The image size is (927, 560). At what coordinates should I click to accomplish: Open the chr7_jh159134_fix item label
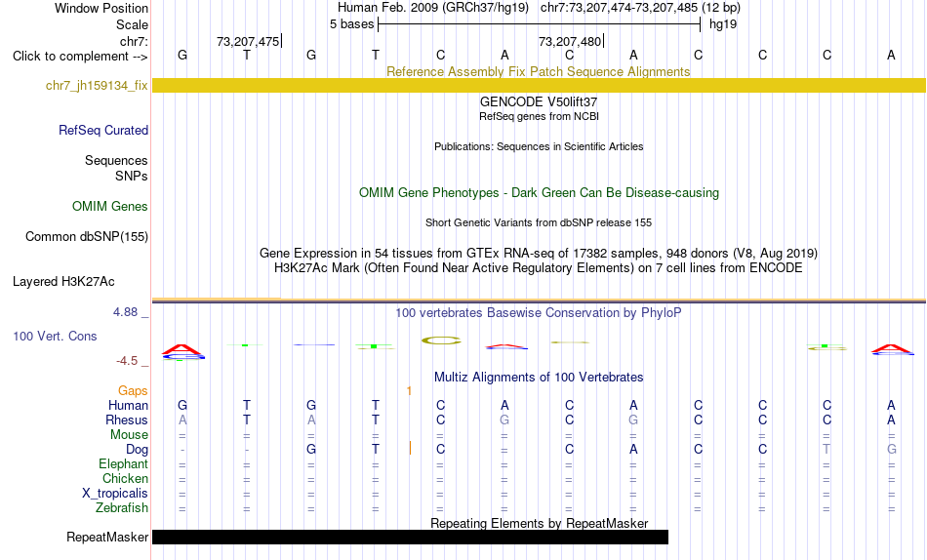point(97,85)
